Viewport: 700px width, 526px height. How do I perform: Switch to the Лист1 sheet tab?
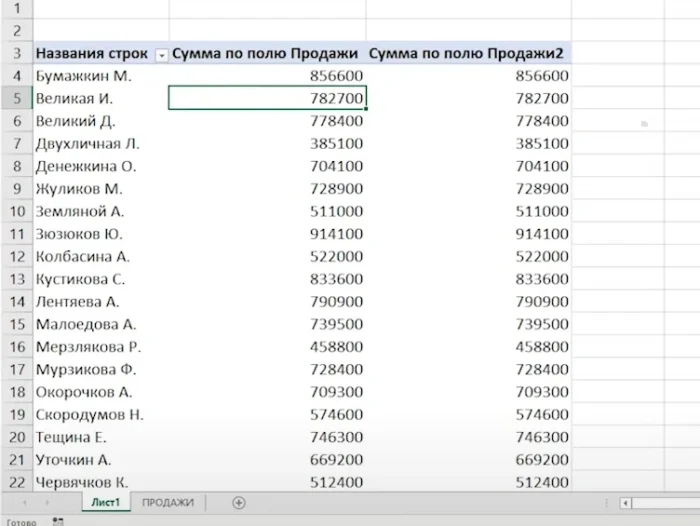click(x=106, y=502)
